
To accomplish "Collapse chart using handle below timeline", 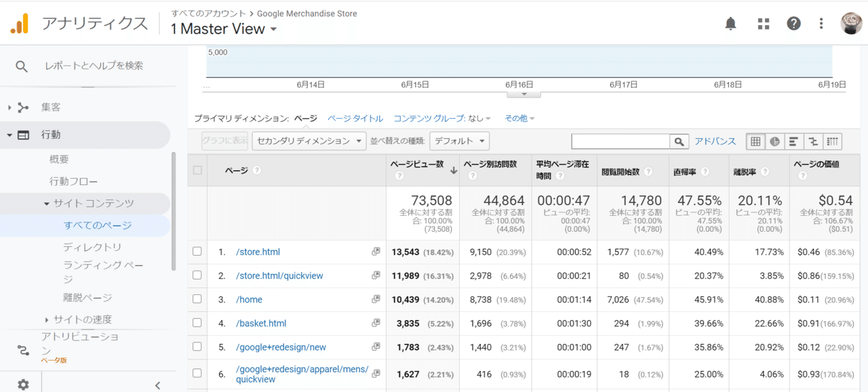I will click(524, 94).
